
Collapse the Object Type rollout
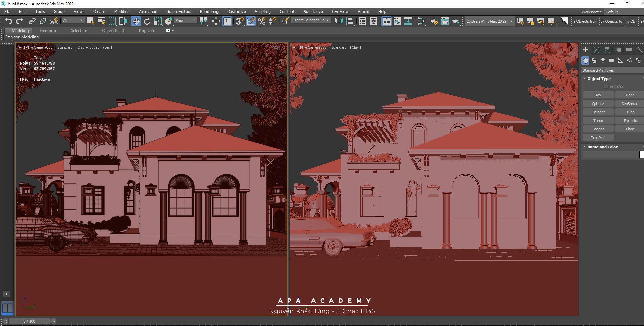(x=599, y=79)
